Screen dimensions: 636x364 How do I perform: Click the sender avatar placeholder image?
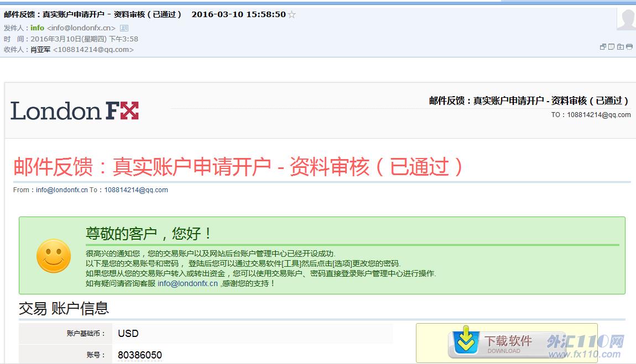[626, 19]
